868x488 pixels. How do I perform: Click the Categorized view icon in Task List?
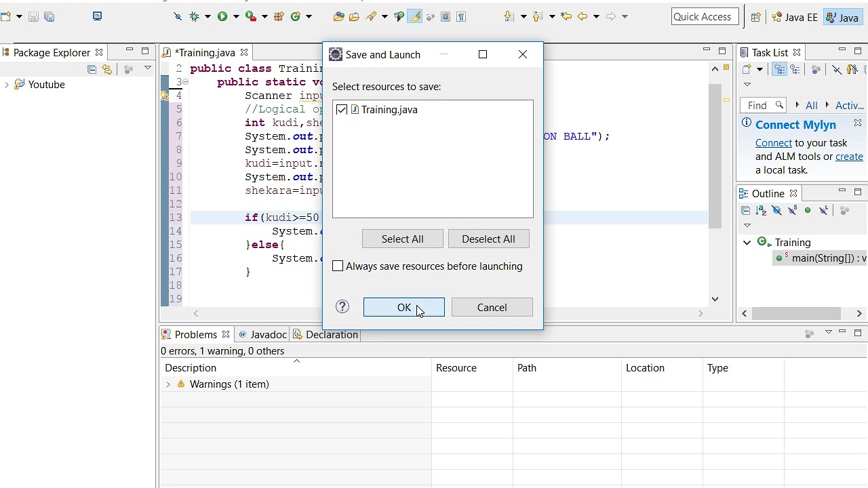click(x=779, y=69)
